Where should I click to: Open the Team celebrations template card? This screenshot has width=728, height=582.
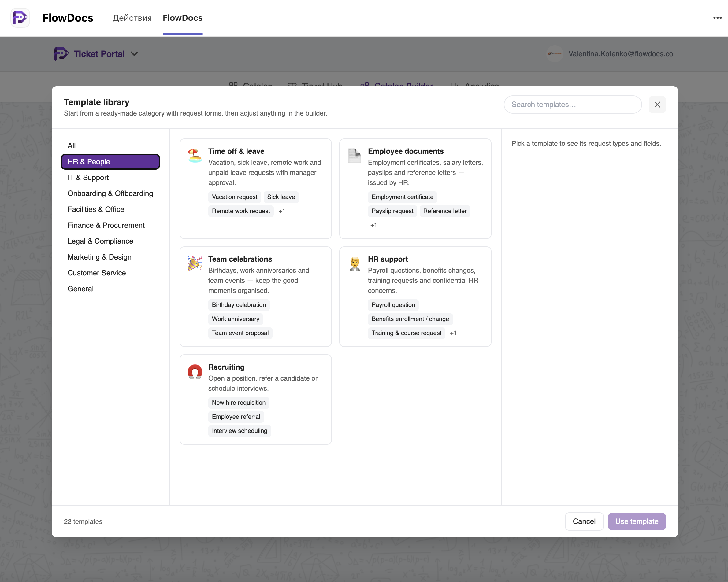[256, 297]
